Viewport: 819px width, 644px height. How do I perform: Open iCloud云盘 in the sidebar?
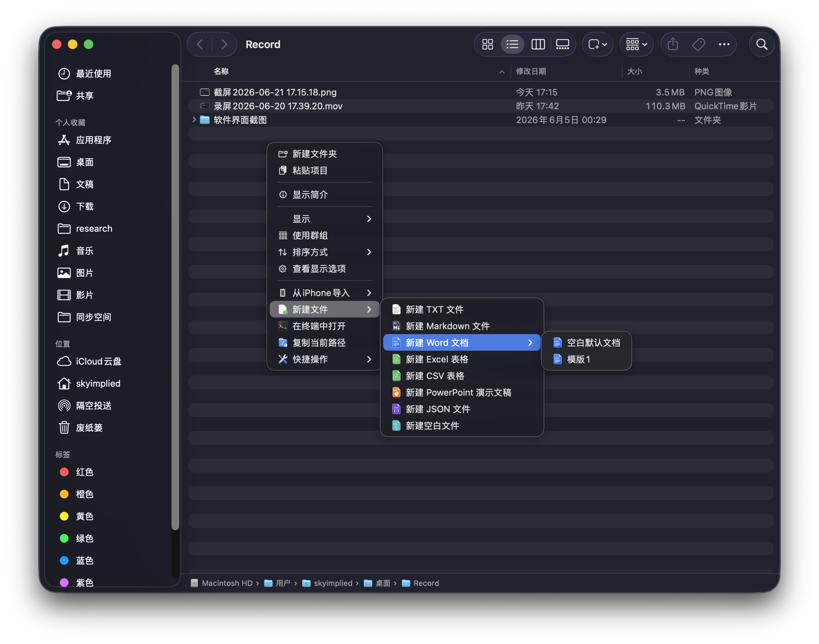tap(89, 361)
